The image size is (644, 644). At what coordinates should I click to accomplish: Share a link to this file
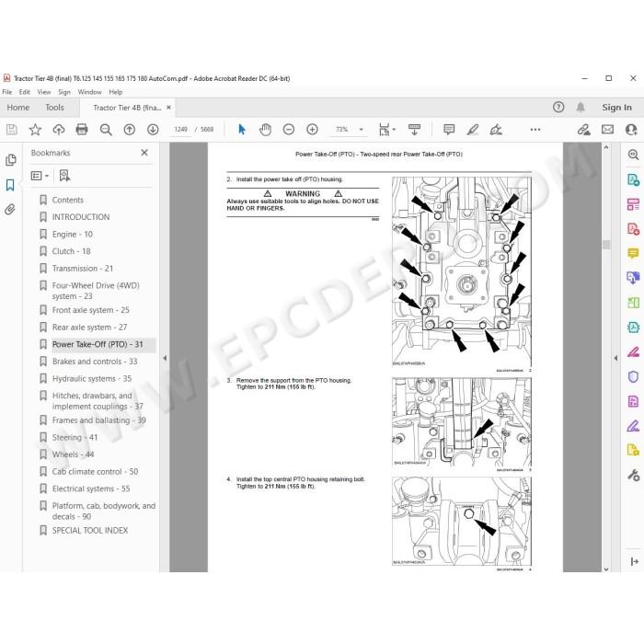583,130
